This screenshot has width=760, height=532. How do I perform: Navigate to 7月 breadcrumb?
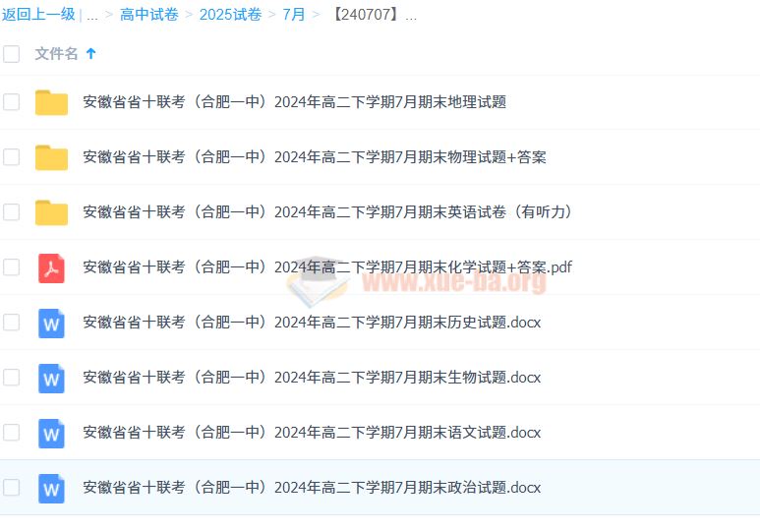[x=294, y=14]
